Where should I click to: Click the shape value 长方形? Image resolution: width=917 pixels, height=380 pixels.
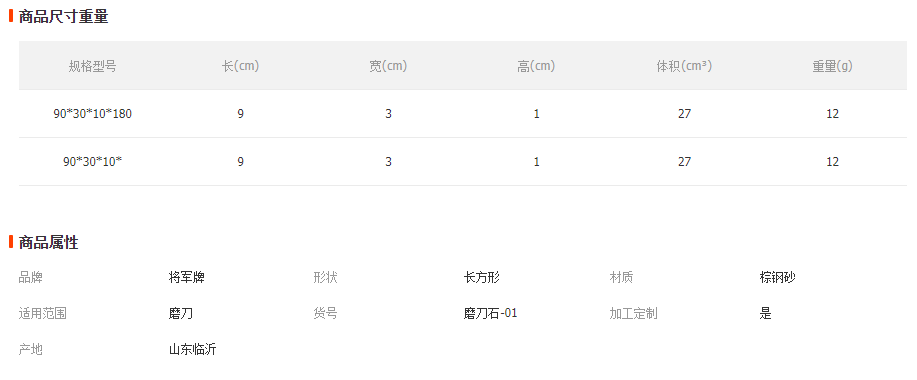(x=482, y=278)
